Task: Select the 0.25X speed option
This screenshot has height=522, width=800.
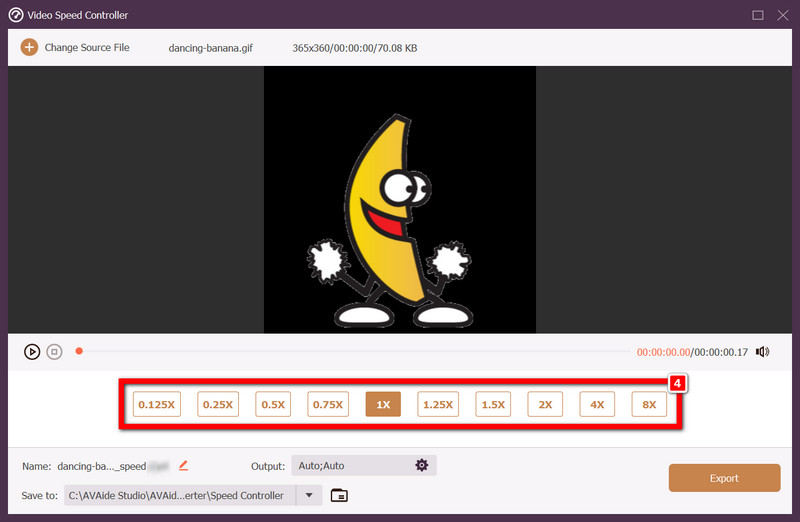Action: [217, 405]
